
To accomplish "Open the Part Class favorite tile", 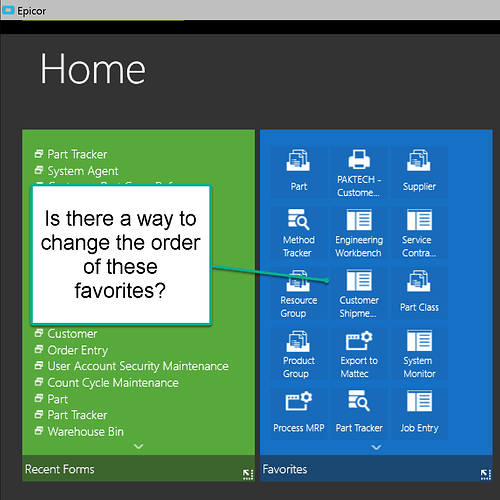I will (x=419, y=293).
